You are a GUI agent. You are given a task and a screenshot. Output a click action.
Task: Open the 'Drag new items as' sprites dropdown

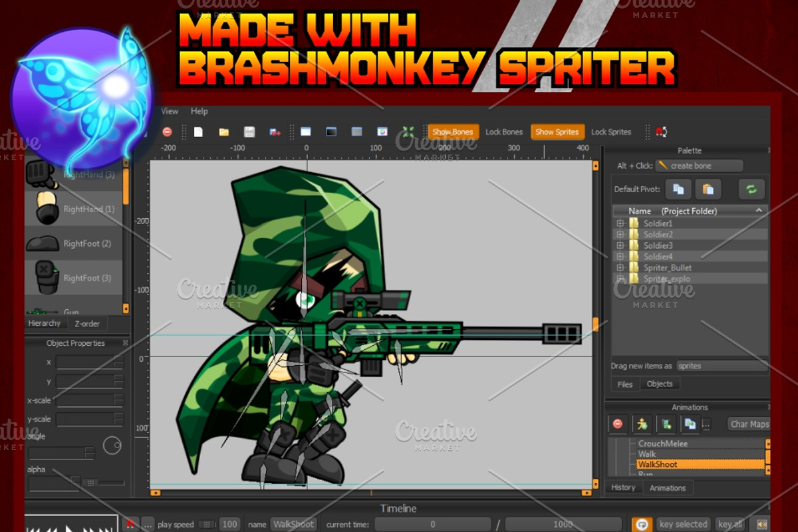click(722, 366)
